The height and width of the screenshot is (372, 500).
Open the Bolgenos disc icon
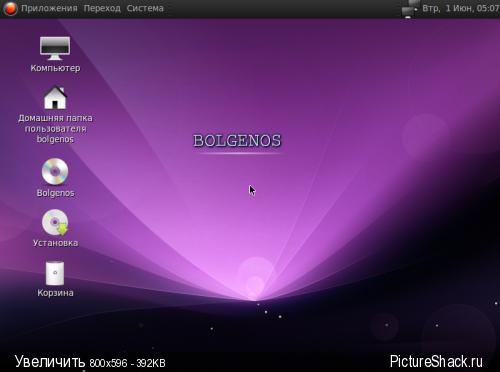pos(55,171)
